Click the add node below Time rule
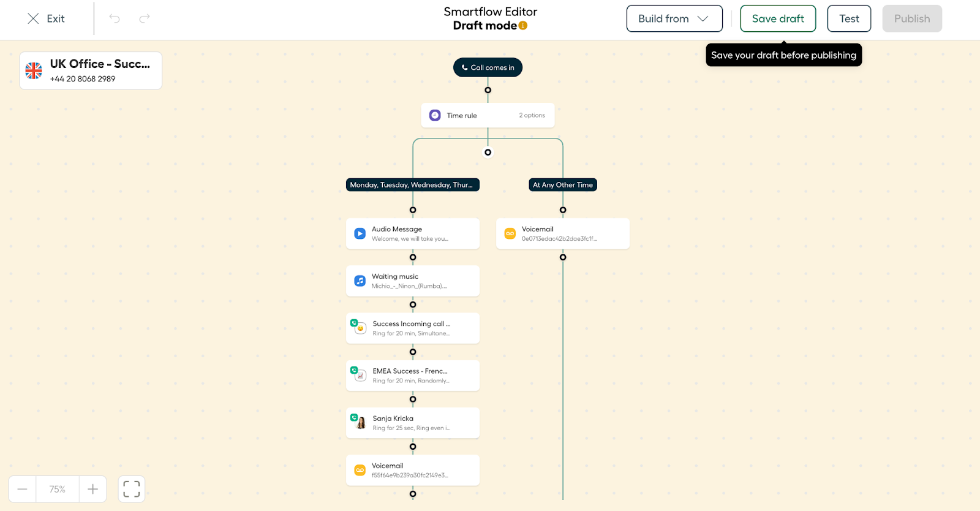The width and height of the screenshot is (980, 511). tap(488, 153)
